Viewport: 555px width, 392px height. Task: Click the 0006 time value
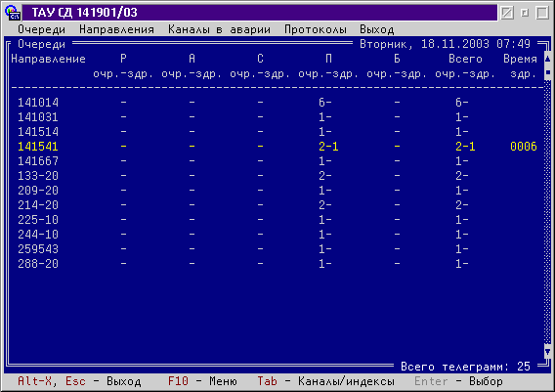(524, 147)
